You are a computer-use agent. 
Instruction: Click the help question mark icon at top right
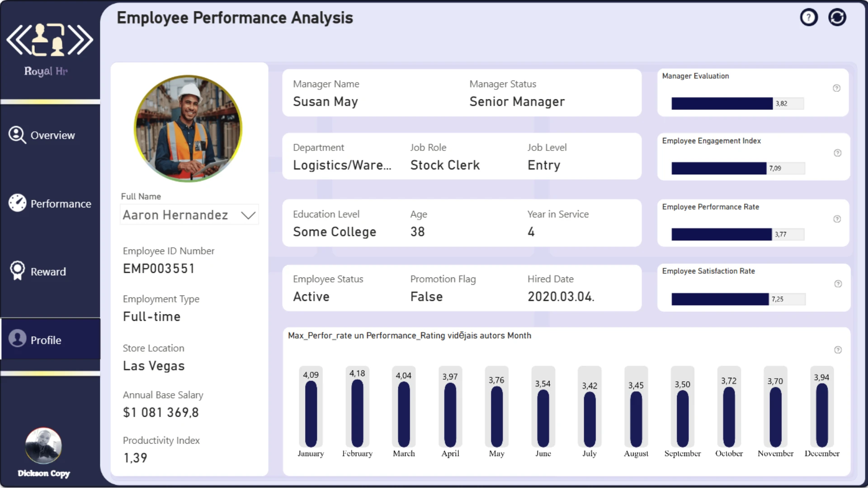coord(809,18)
